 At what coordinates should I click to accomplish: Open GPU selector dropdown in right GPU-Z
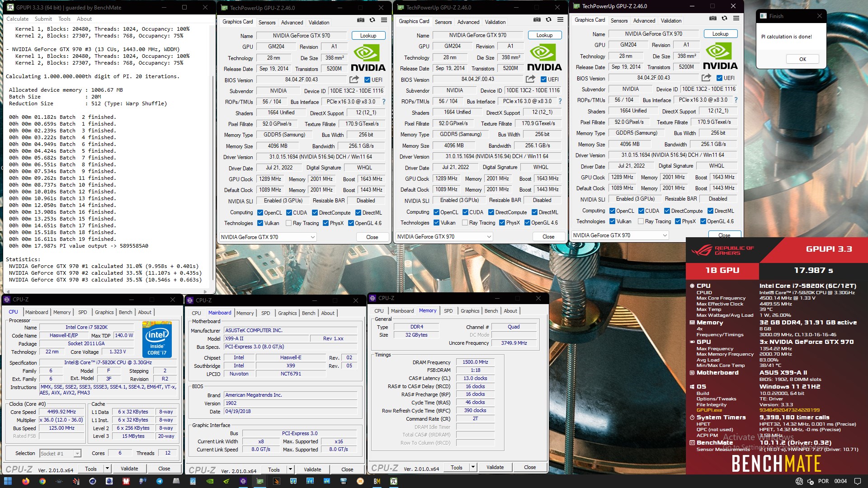pos(620,235)
